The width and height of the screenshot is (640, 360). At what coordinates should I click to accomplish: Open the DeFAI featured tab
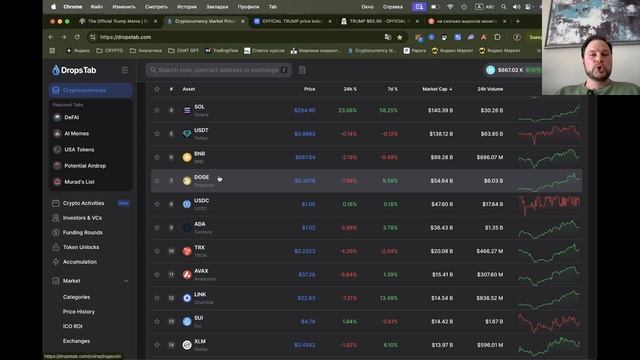coord(71,117)
